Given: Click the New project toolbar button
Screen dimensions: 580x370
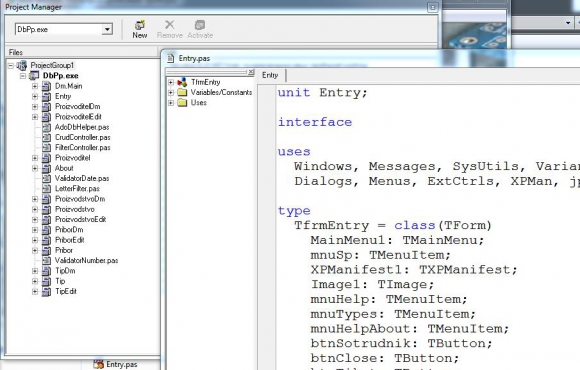Looking at the screenshot, I should pyautogui.click(x=140, y=29).
